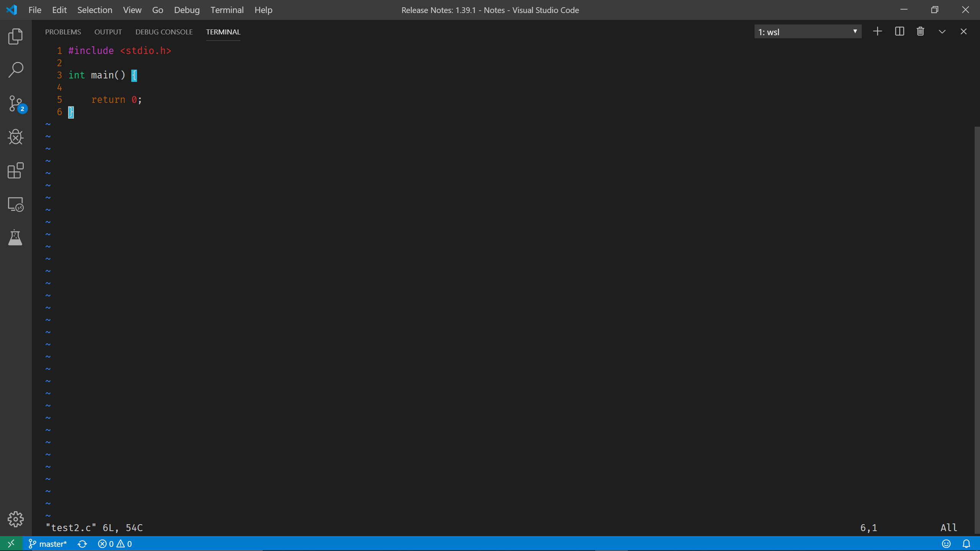Click the errors and warnings counter
This screenshot has height=551, width=980.
pos(115,544)
